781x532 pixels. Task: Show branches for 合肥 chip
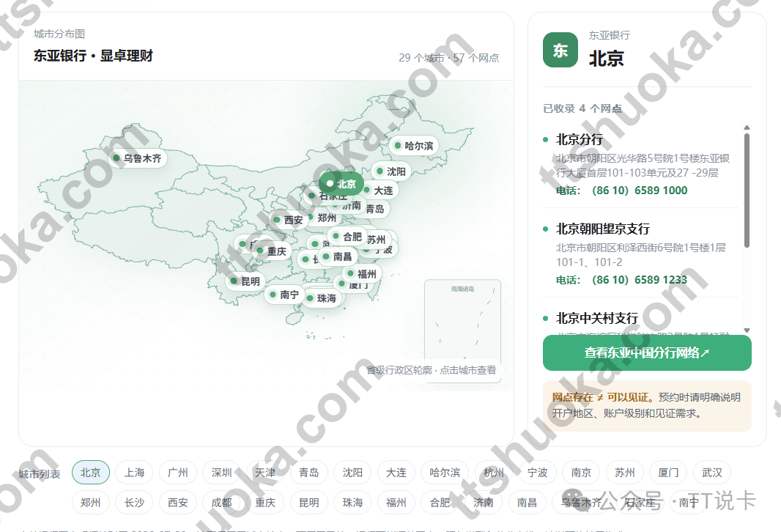click(440, 503)
